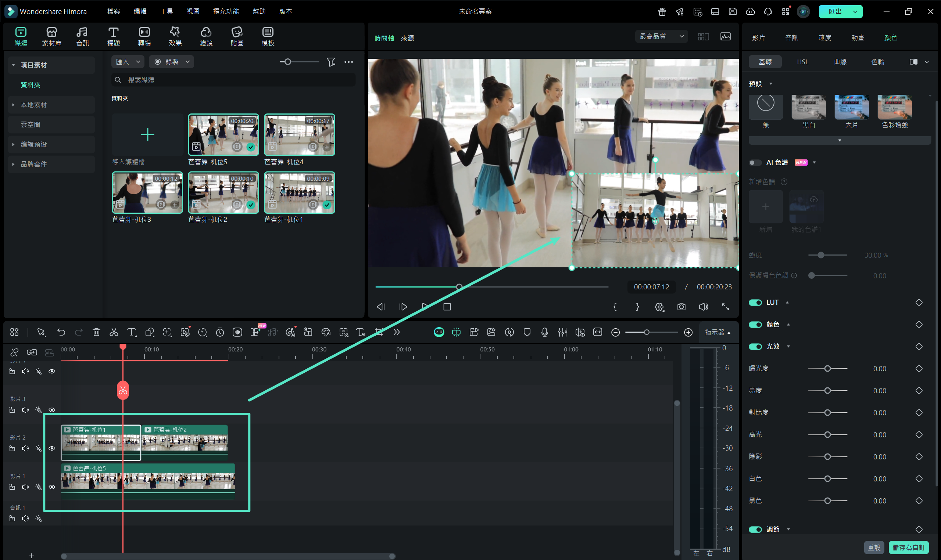This screenshot has height=560, width=941.
Task: Open the audio mixer icon in timeline toolbar
Action: (x=562, y=332)
